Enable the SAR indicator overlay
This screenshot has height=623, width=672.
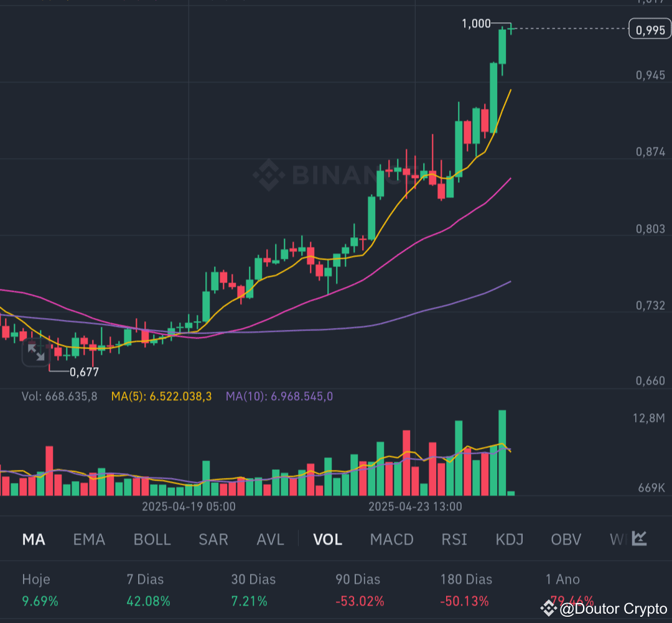click(213, 540)
